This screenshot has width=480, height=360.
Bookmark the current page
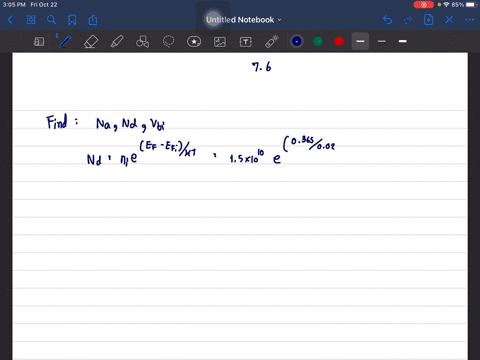click(x=72, y=20)
